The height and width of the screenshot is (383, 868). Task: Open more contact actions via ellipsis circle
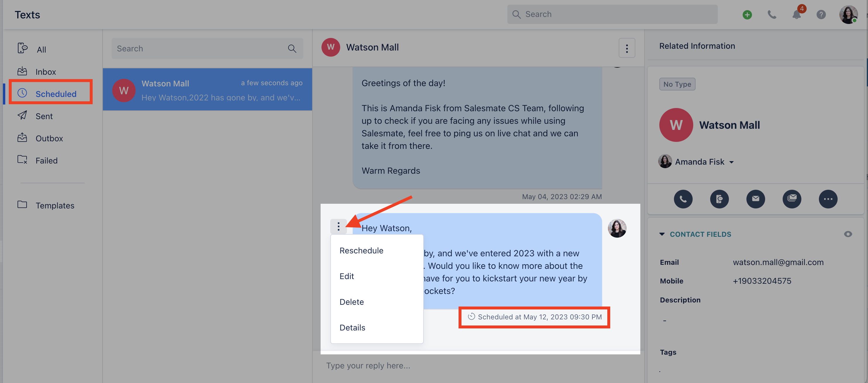tap(828, 199)
